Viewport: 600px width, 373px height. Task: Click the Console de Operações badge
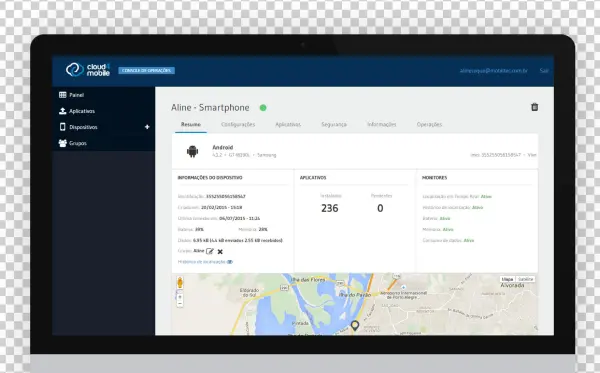(147, 70)
